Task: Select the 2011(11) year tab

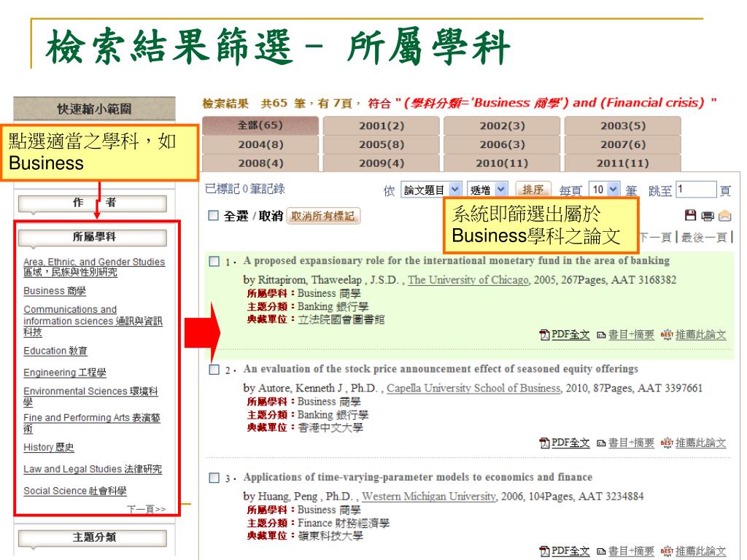Action: [x=623, y=163]
